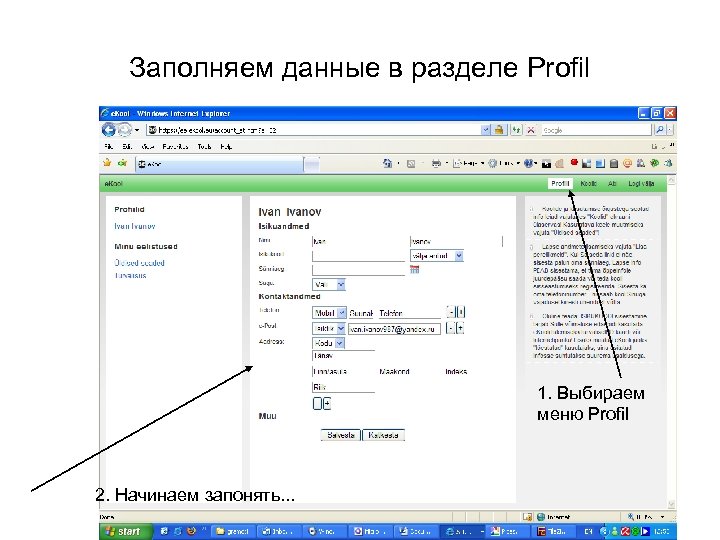Click the search magnifier icon
720x540 pixels.
(659, 130)
